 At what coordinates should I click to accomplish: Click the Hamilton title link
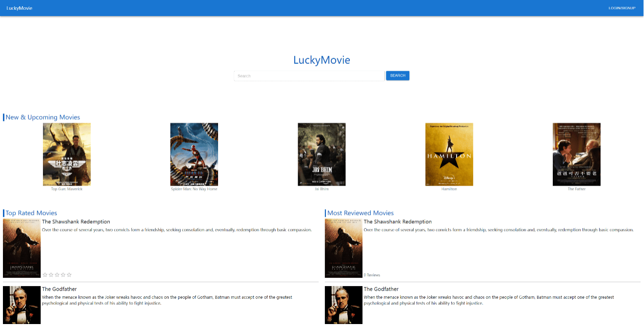coord(449,189)
